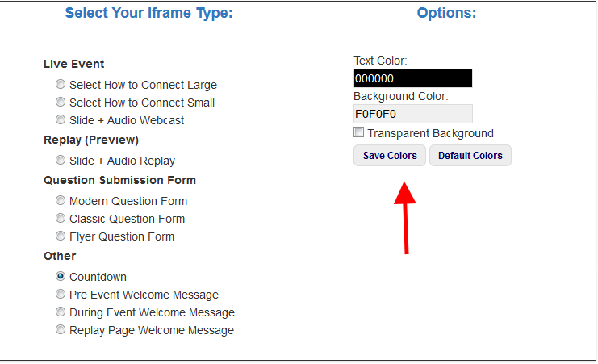
Task: Select the Pre Event Welcome Message option
Action: [x=61, y=294]
